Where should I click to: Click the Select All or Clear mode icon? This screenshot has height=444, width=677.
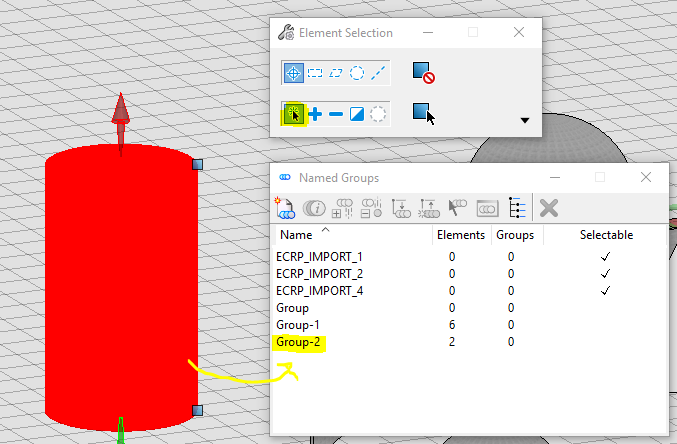(378, 114)
